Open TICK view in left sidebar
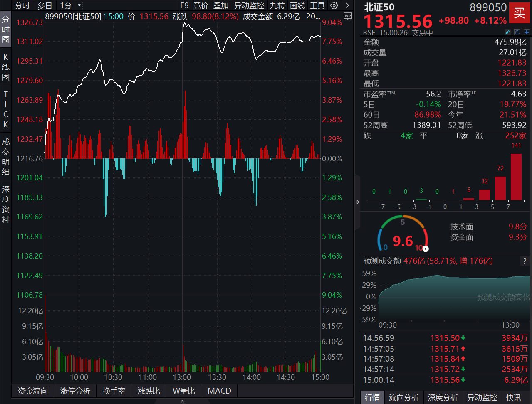532x404 pixels. (5, 109)
